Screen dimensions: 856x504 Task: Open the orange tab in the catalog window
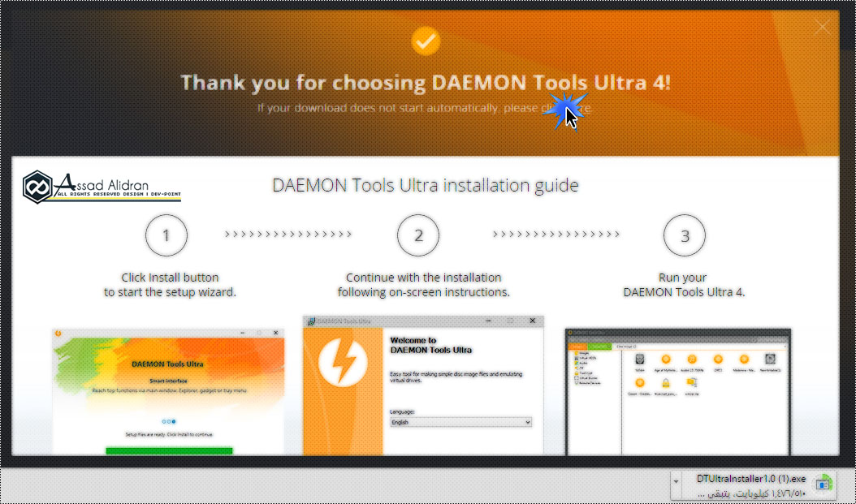pos(577,347)
